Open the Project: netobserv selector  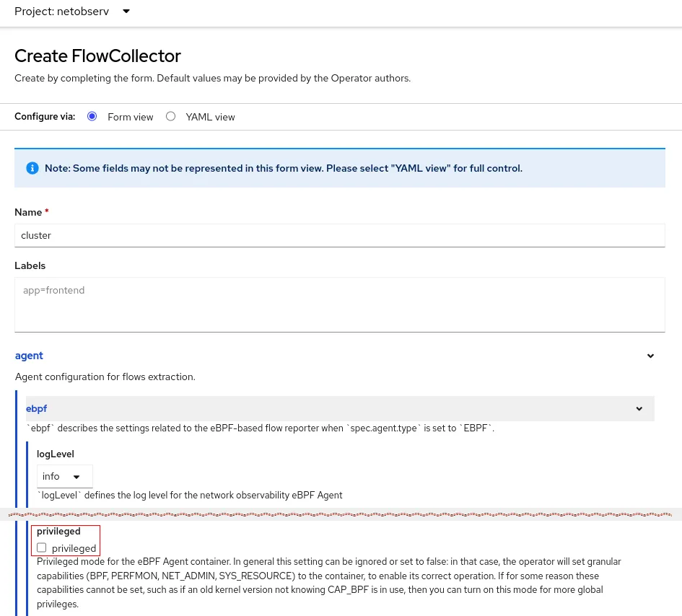(72, 12)
